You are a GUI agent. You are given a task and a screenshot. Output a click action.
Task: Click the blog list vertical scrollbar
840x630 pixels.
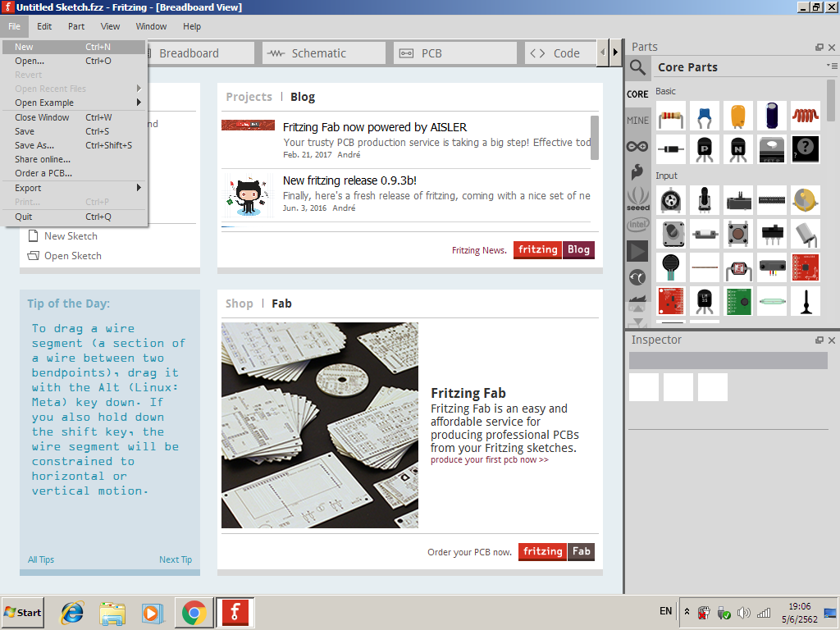pos(595,138)
